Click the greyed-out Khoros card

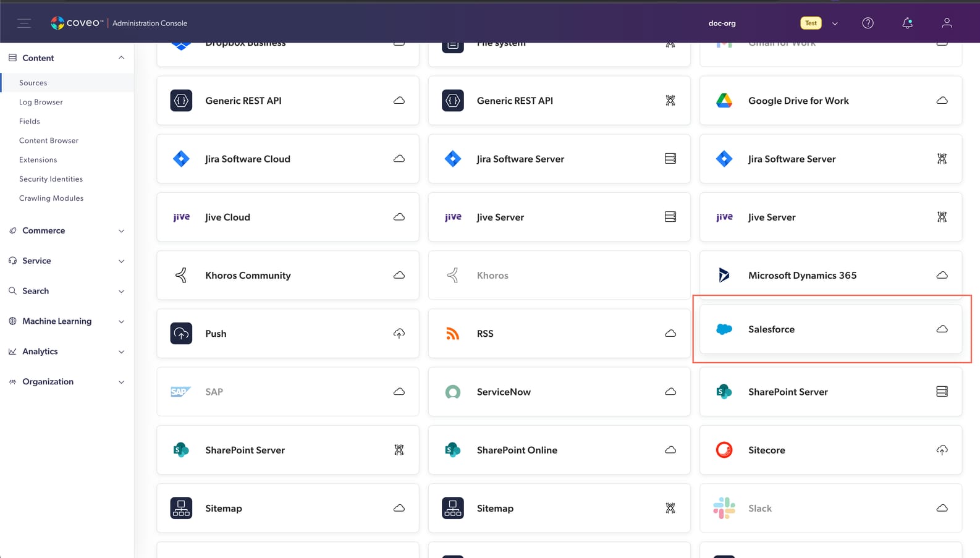(x=559, y=275)
